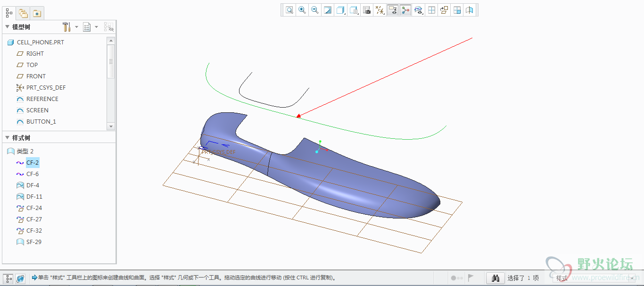Open the view manager camera icon
This screenshot has height=286, width=644.
point(367,10)
